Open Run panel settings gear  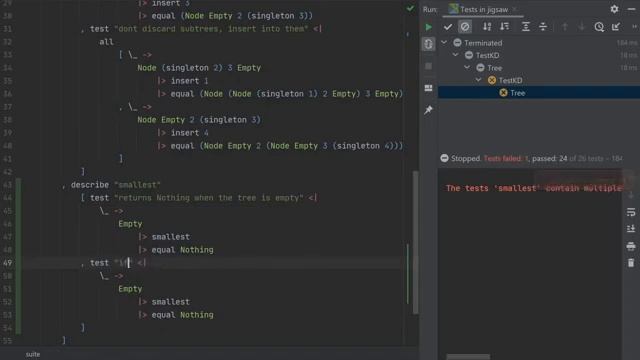click(614, 9)
